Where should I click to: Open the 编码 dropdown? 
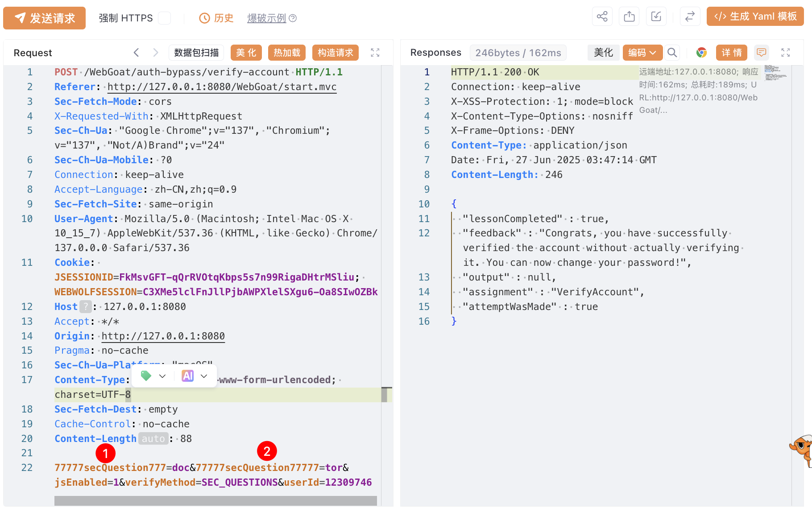[x=642, y=53]
